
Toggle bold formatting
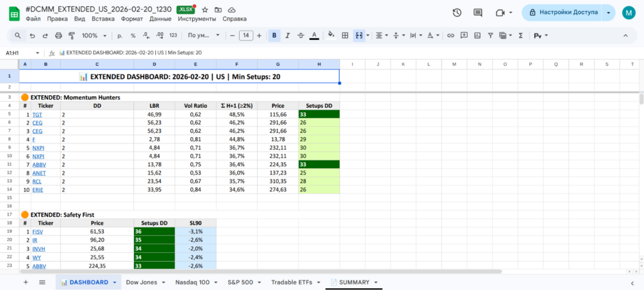(x=274, y=36)
